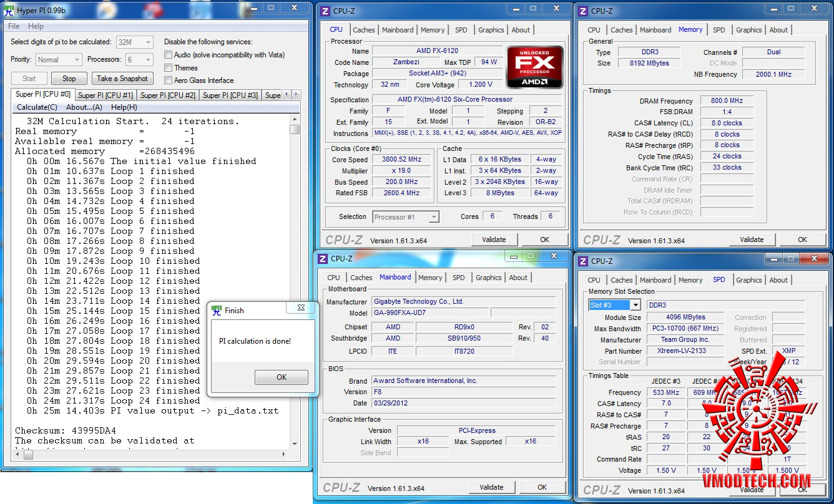The image size is (834, 504).
Task: Click the Specification field AMD FX(tm)-6120 Six-Core Processor
Action: tap(468, 99)
